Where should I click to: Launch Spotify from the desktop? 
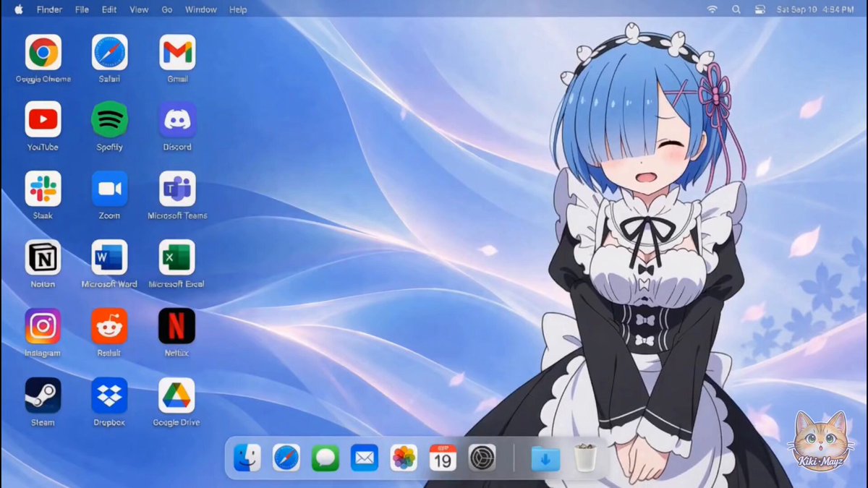pos(109,119)
